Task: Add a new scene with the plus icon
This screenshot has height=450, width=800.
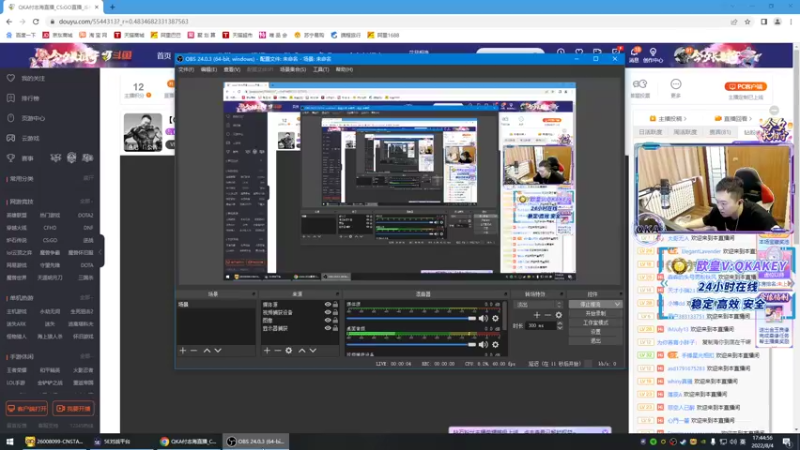Action: click(x=183, y=351)
